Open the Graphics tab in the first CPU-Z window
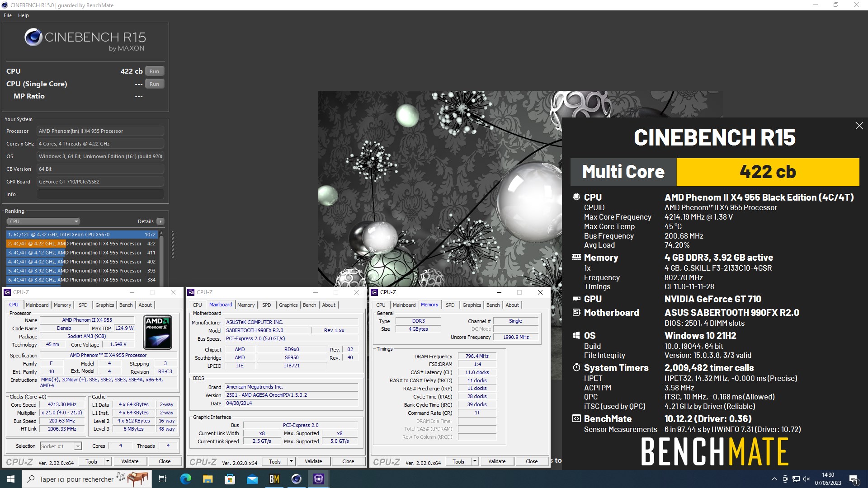 click(105, 305)
